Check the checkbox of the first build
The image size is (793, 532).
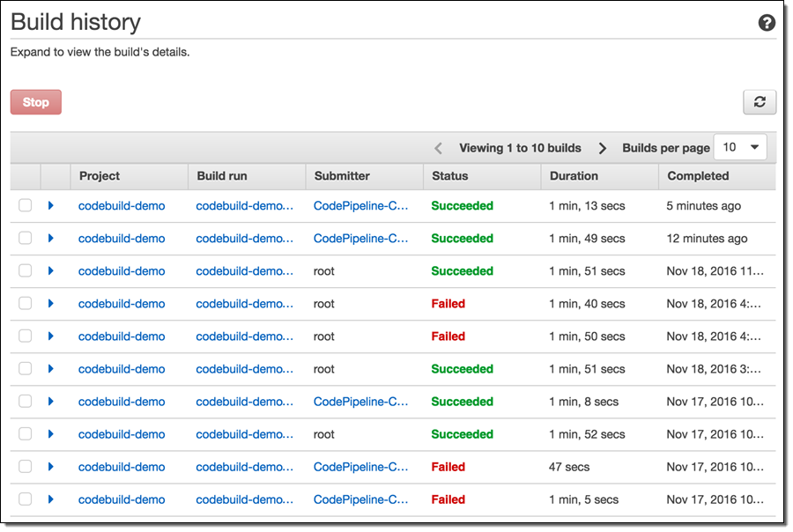[x=26, y=205]
